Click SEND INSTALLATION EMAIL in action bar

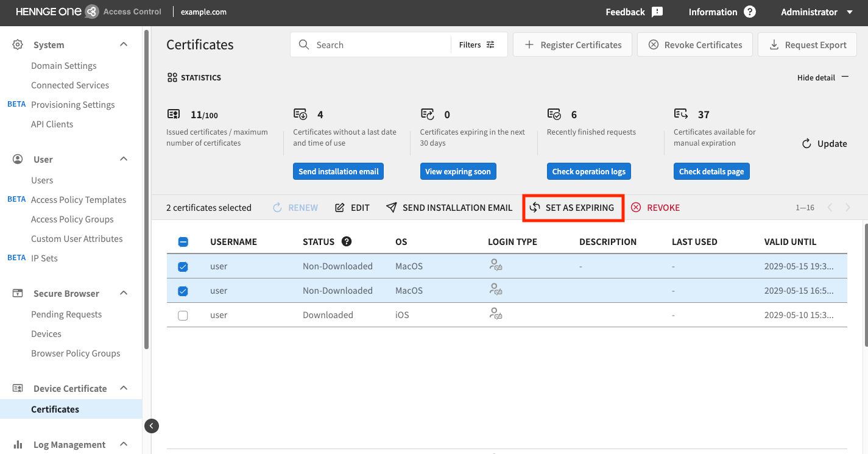[450, 208]
